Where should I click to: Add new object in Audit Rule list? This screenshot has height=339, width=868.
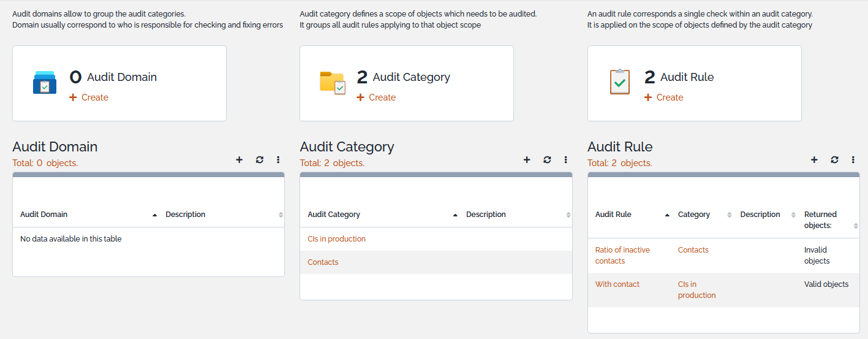814,160
